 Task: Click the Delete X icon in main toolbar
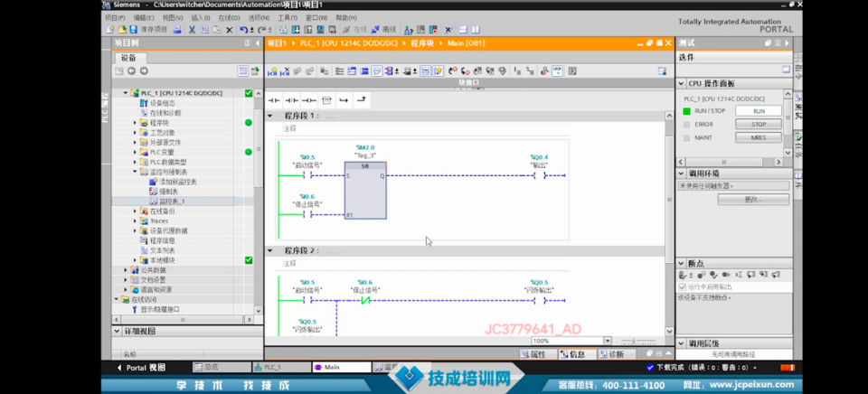[229, 30]
